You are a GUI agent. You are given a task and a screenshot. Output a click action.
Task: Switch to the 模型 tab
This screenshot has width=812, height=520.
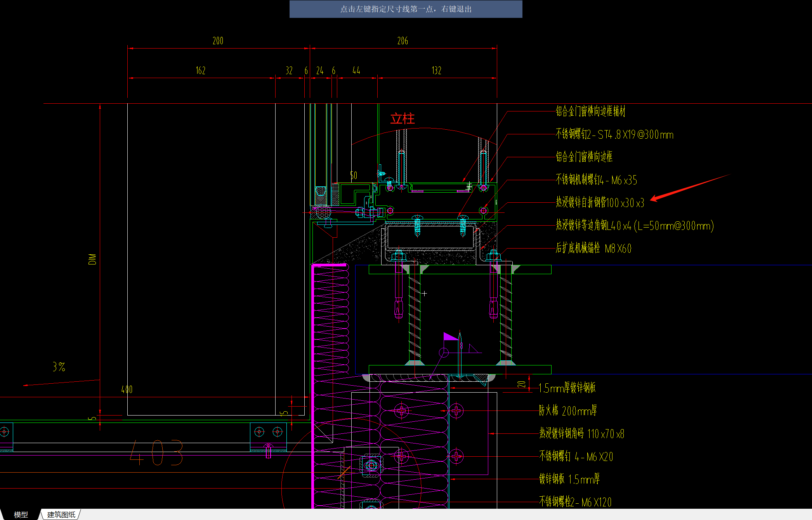tap(21, 515)
